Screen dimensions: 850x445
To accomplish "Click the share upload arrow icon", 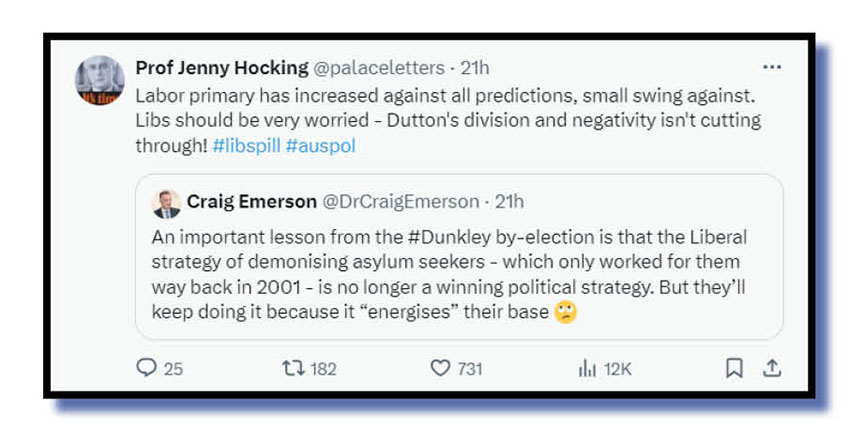I will coord(771,368).
